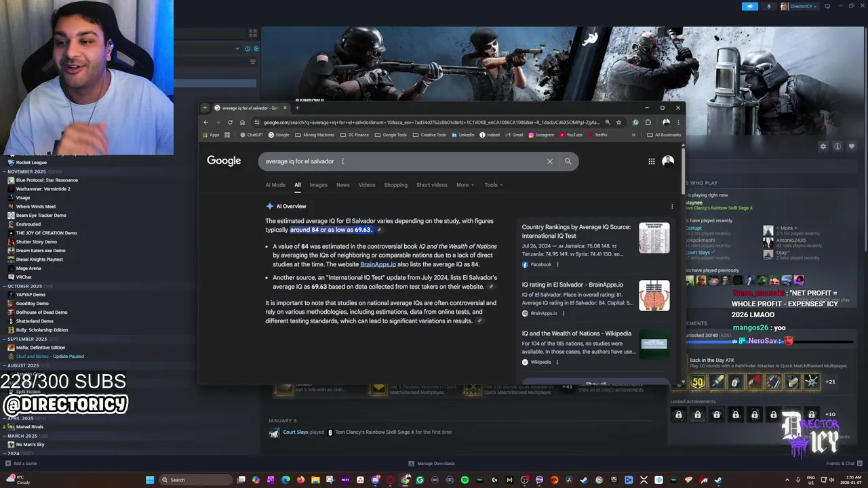The height and width of the screenshot is (488, 868).
Task: Open Steam game info icon
Action: coord(837,146)
